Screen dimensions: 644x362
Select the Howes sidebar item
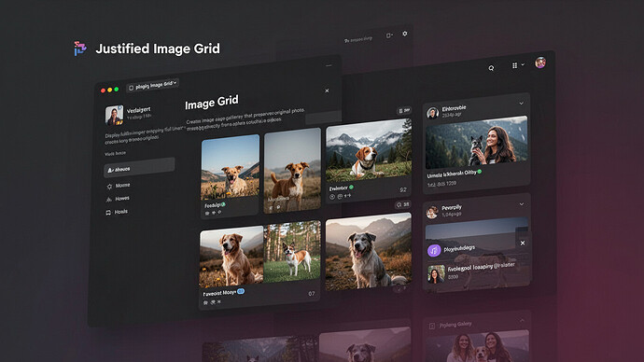(118, 199)
